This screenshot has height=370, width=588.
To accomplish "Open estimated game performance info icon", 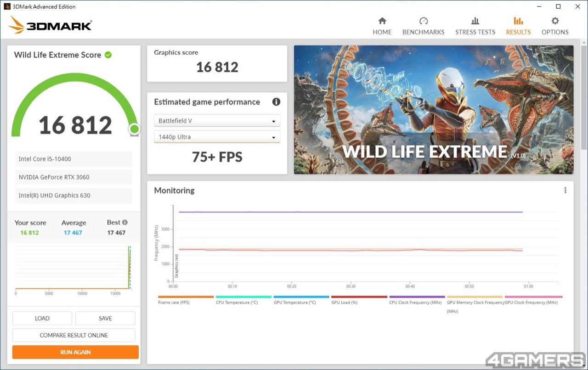I will click(276, 102).
